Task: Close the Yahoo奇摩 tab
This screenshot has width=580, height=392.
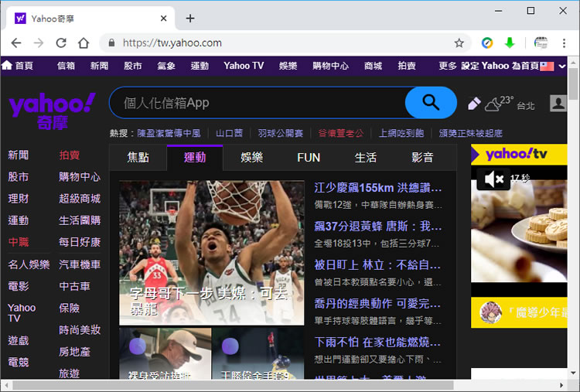Action: click(163, 18)
